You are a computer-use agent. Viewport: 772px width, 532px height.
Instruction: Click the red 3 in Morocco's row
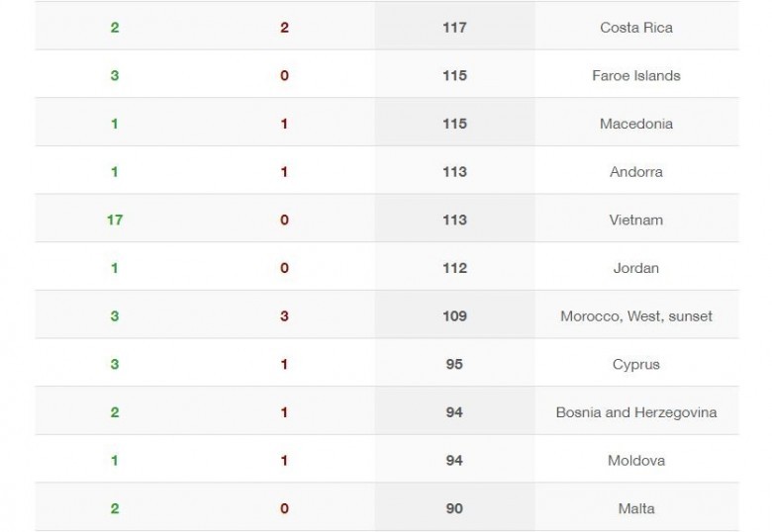[x=284, y=316]
